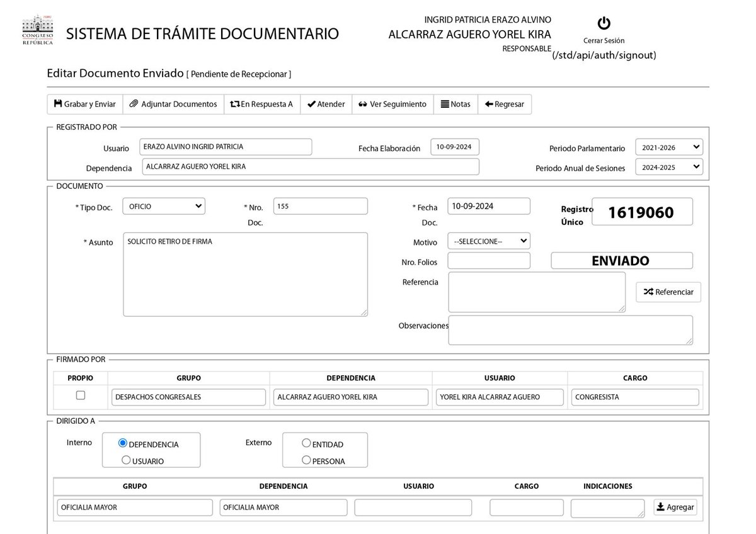Click the Congreso República logo
Image resolution: width=756 pixels, height=534 pixels.
point(38,31)
